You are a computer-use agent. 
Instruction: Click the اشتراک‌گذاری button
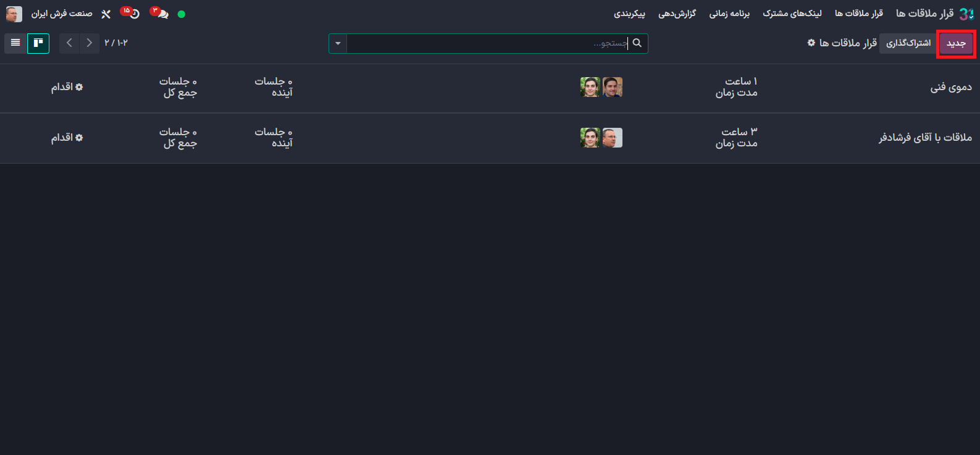908,43
